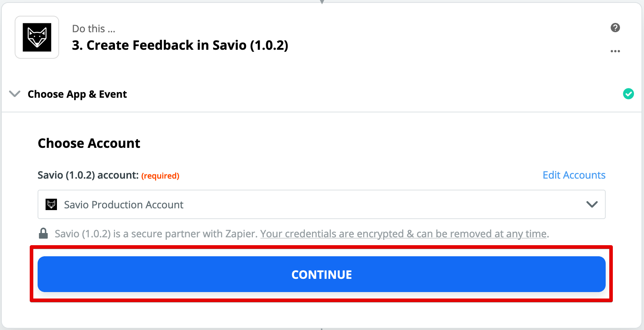Click the green checkmark status icon

628,94
